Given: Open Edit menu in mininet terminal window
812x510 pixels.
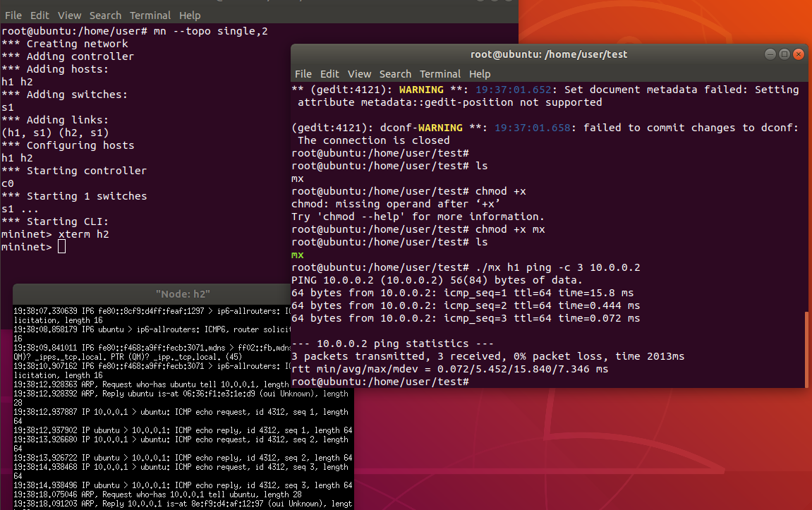Looking at the screenshot, I should pos(40,16).
